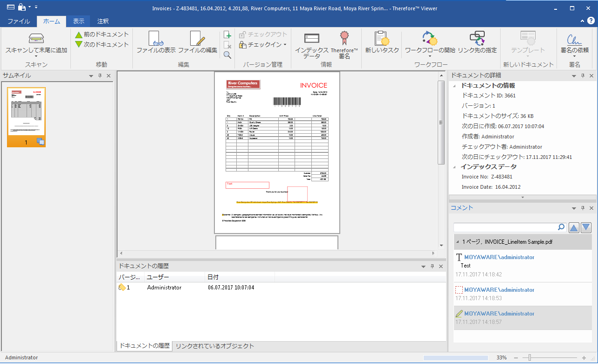Click Therefore™ 署名 seal icon
This screenshot has width=598, height=364.
tap(344, 38)
